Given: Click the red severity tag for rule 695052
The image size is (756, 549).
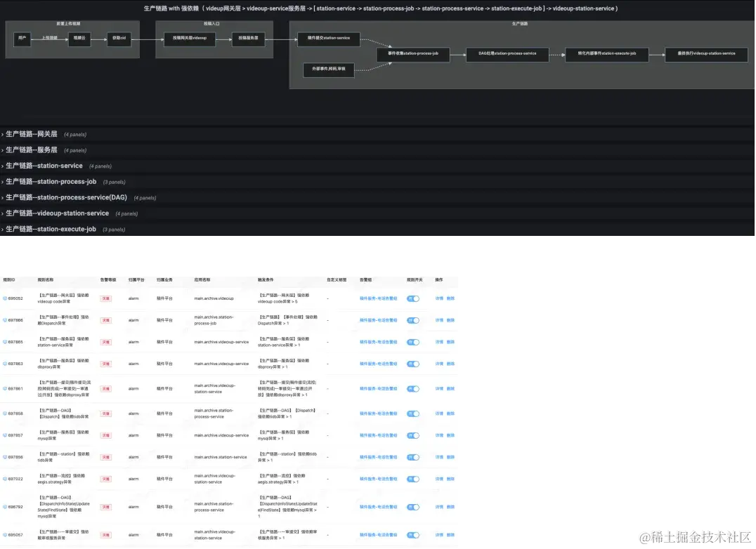Looking at the screenshot, I should click(106, 298).
